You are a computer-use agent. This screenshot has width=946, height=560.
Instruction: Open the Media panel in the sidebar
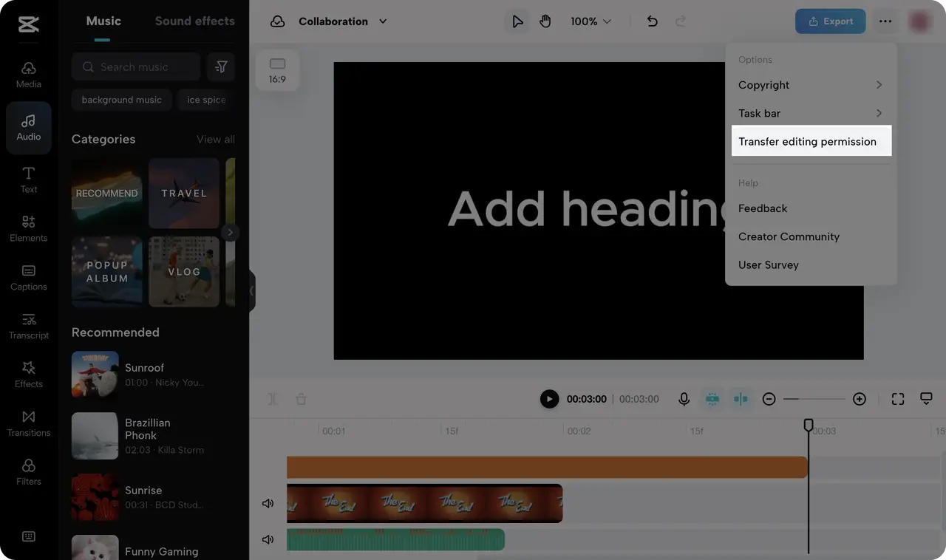tap(28, 72)
